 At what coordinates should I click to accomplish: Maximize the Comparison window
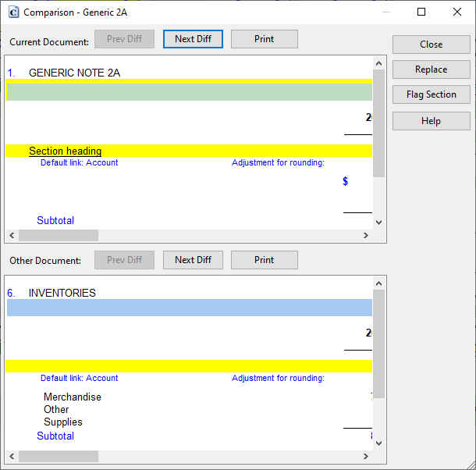(421, 12)
